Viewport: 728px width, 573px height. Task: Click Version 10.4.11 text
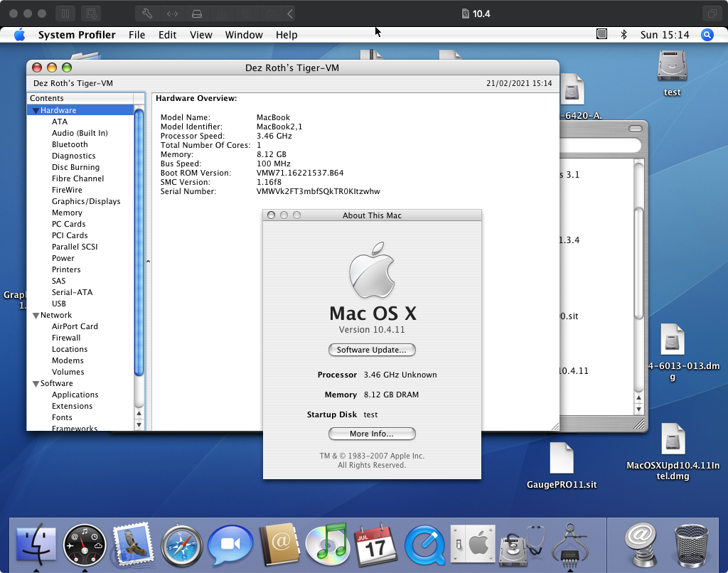click(x=372, y=330)
